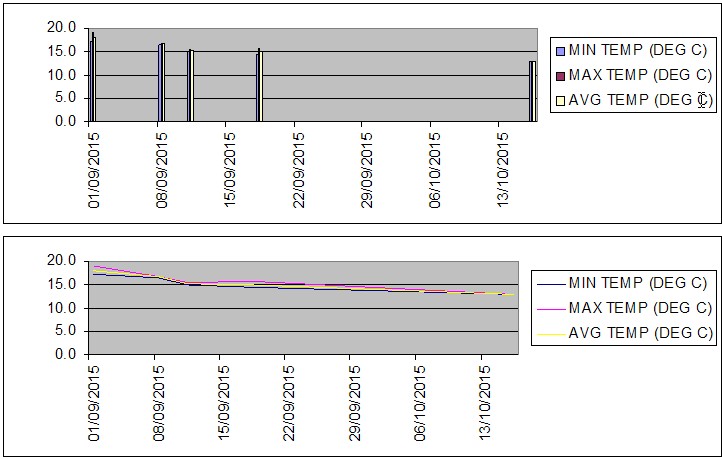Click the 20.0 axis label in bar chart
Viewport: 722px width, 459px height.
pos(63,28)
